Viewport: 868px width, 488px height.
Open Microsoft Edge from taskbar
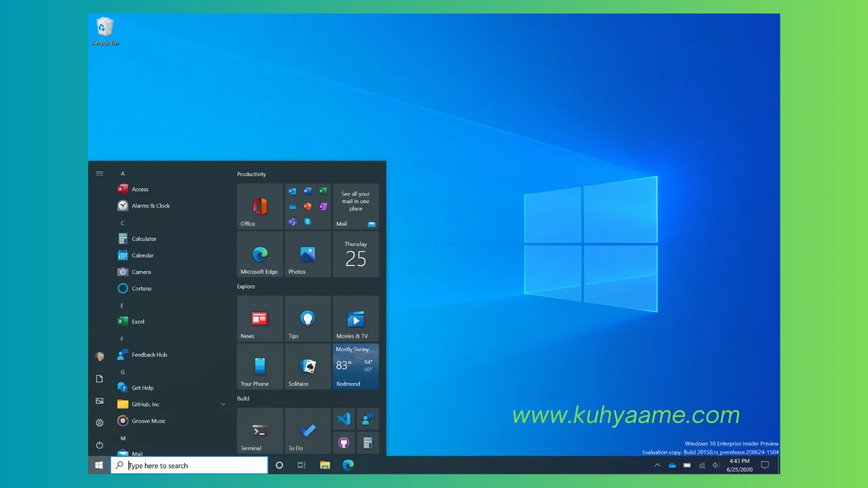[348, 465]
